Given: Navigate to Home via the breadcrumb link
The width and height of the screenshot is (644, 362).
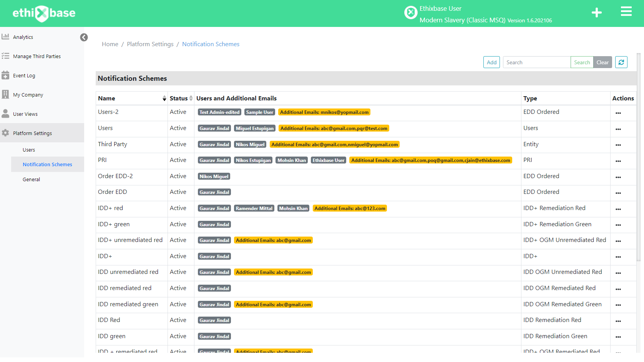Looking at the screenshot, I should (110, 44).
